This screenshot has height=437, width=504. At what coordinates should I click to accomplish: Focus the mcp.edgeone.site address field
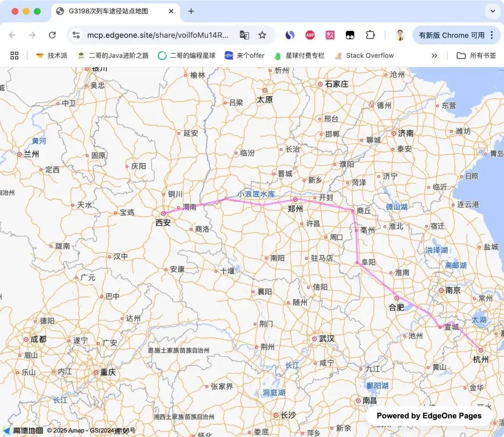point(158,35)
